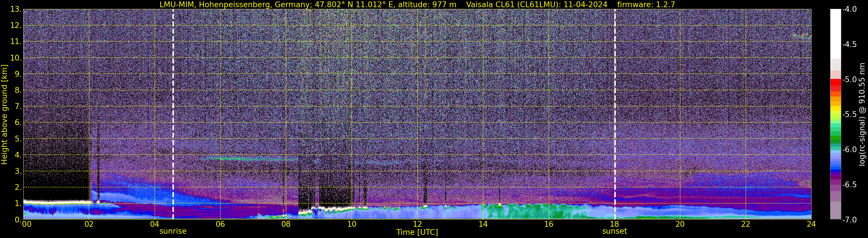Click the 6 km height tick label
Image resolution: width=868 pixels, height=238 pixels.
pos(18,123)
